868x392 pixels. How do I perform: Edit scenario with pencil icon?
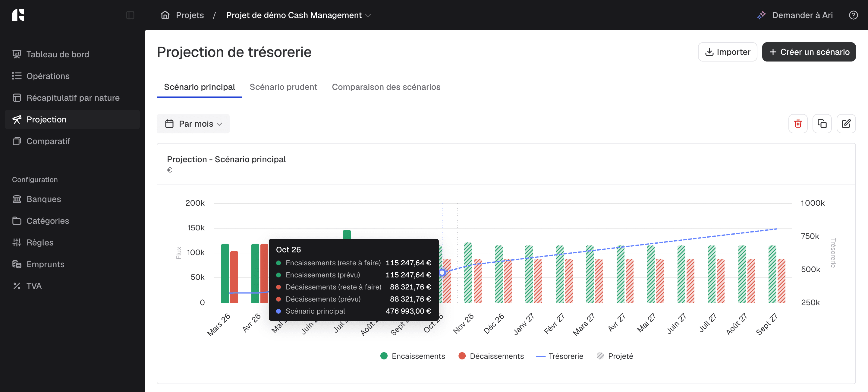846,124
